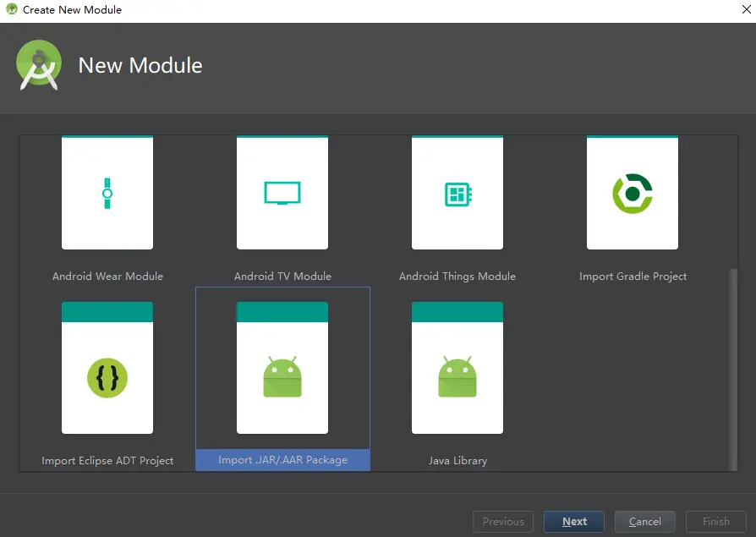
Task: Cancel the new module wizard
Action: click(644, 522)
